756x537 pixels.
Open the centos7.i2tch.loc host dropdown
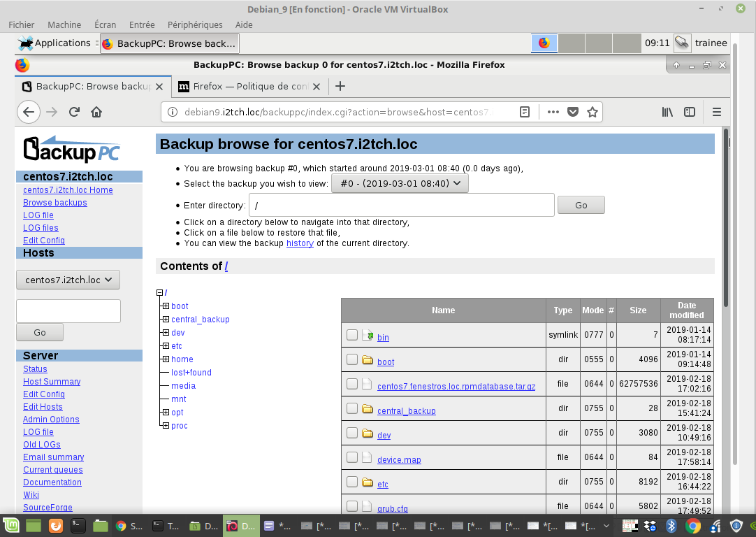point(68,280)
